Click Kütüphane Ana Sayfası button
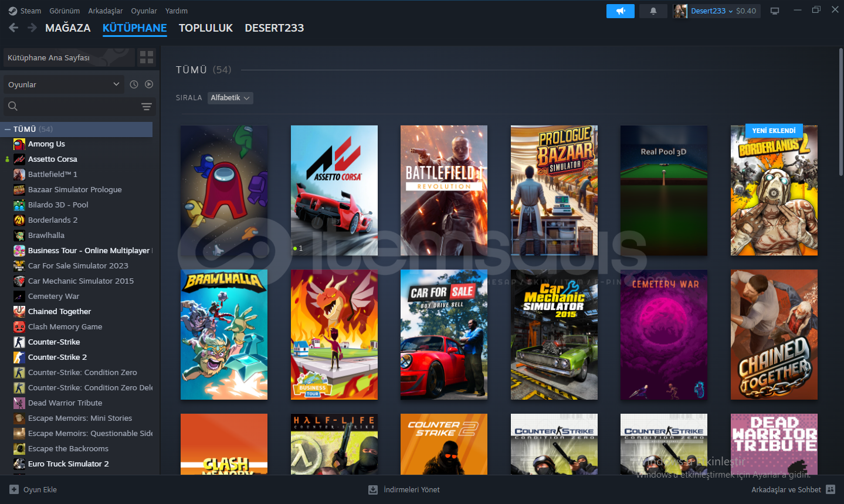The width and height of the screenshot is (844, 504). pos(69,57)
